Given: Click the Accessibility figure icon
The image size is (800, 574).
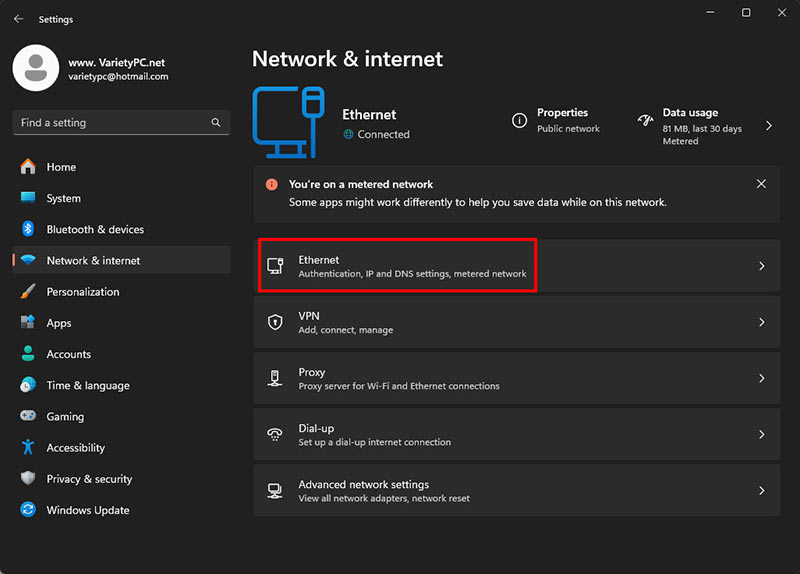Looking at the screenshot, I should coord(28,447).
